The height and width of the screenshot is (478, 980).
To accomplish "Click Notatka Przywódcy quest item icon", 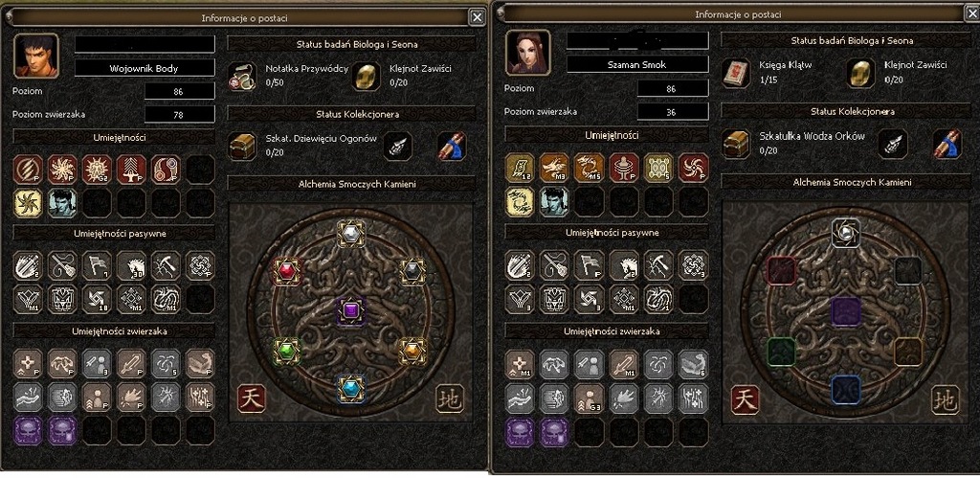I will click(x=242, y=76).
